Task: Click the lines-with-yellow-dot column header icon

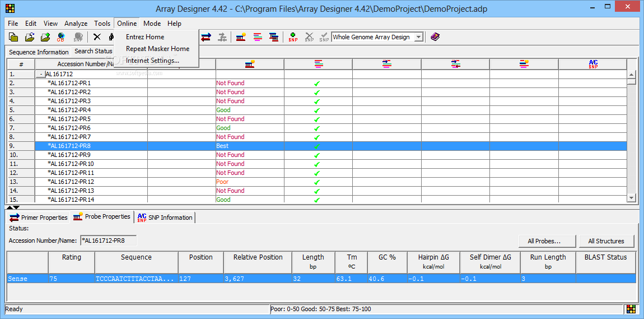Action: point(524,64)
